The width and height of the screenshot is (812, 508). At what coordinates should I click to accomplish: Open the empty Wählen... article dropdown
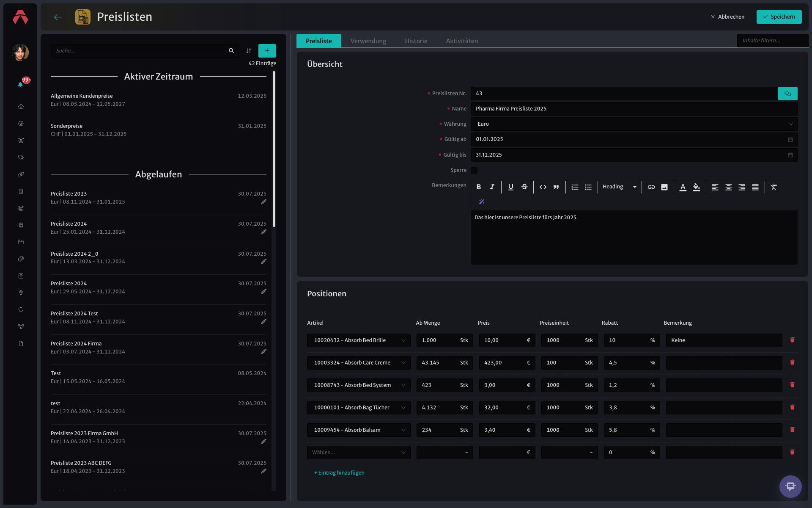(x=359, y=453)
